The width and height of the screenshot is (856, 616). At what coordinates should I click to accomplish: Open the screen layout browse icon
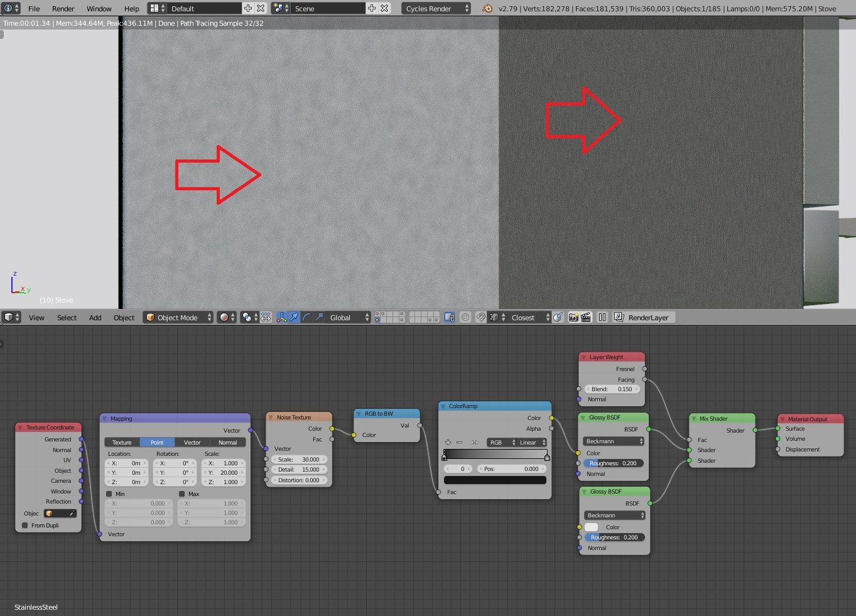click(x=157, y=8)
